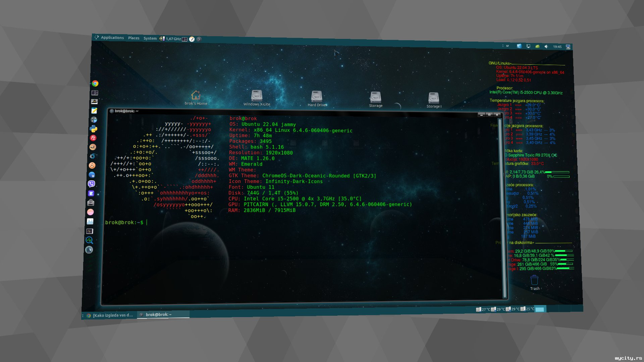Open the Places menu

(133, 38)
